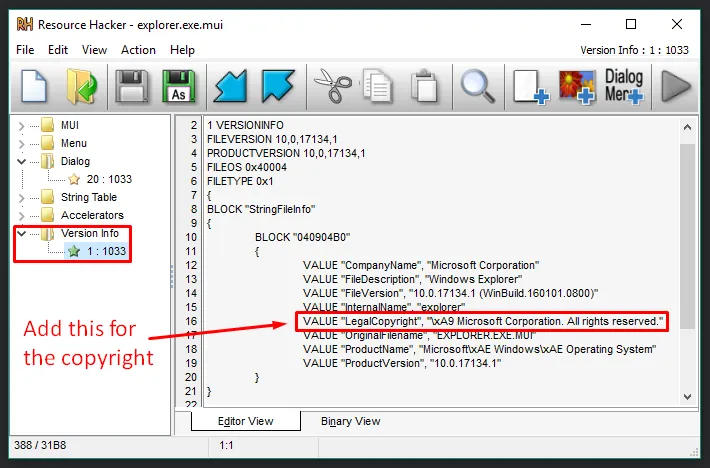
Task: Click the "Version Info : 1 : 1033" header label
Action: 634,50
